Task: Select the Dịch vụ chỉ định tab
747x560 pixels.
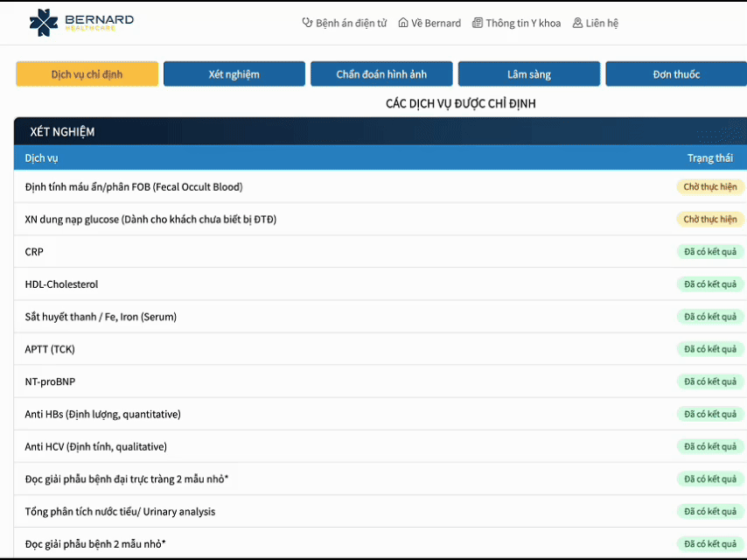Action: tap(87, 74)
